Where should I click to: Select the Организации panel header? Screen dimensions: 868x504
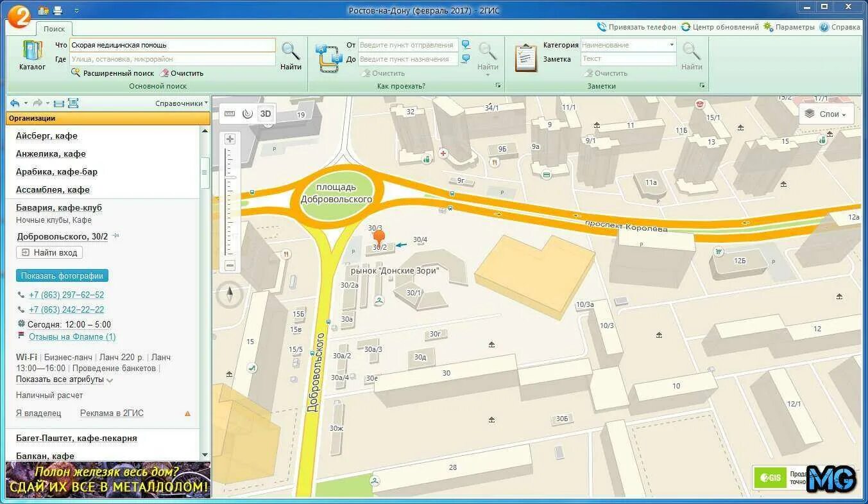(108, 118)
